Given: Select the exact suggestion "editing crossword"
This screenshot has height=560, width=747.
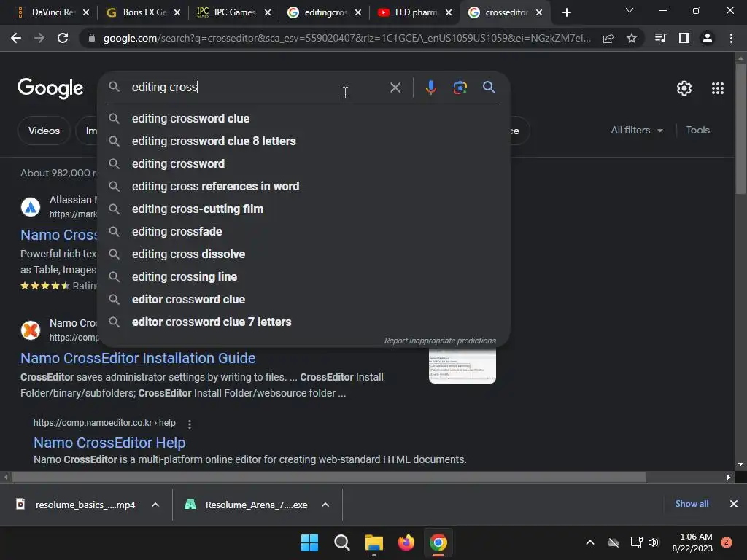Looking at the screenshot, I should pyautogui.click(x=304, y=164).
